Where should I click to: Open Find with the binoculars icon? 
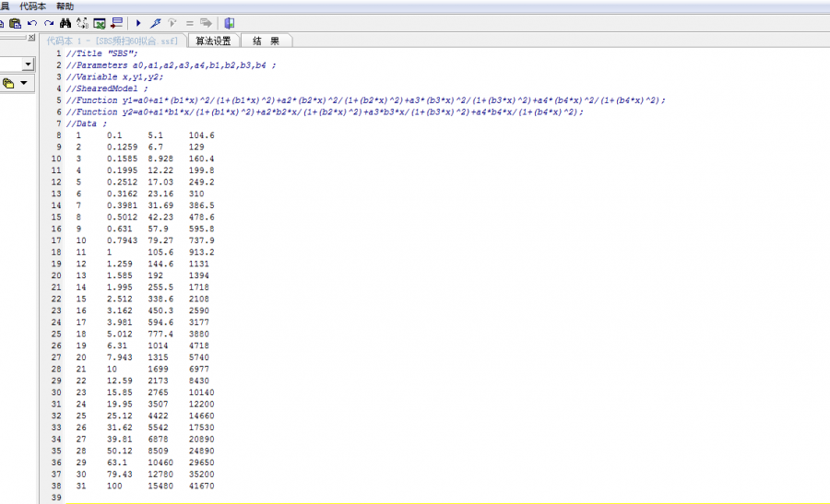[65, 23]
